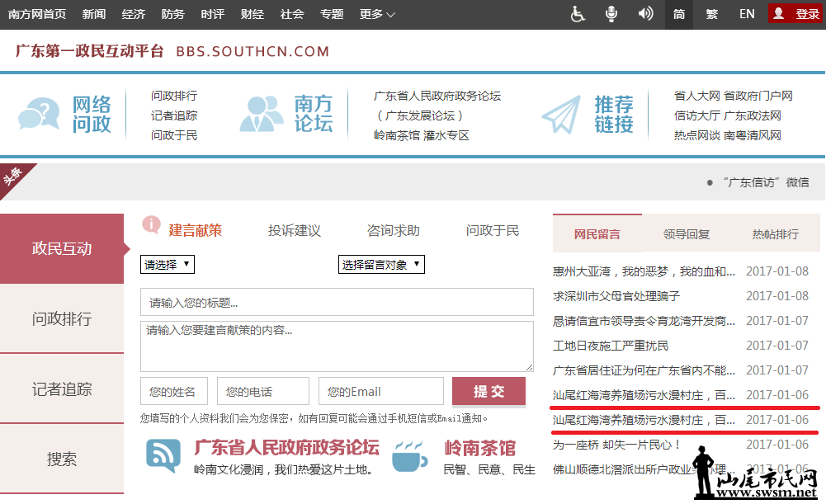This screenshot has width=826, height=504.
Task: Open post 广东省居住证为何在广东省内不能...
Action: point(644,370)
